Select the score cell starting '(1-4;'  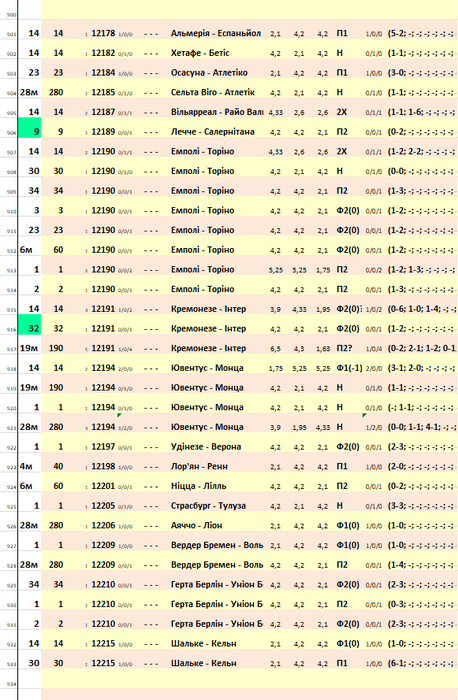(x=422, y=565)
